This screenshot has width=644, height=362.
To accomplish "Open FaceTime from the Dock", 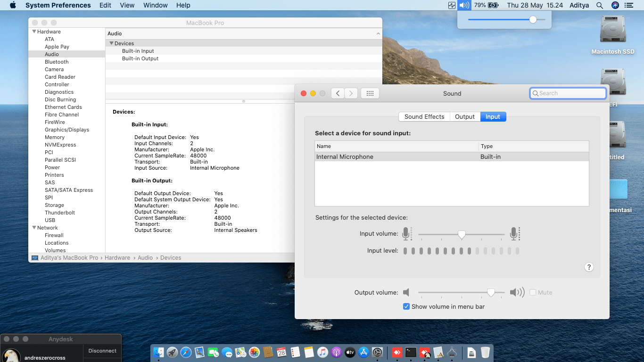I will point(213,352).
